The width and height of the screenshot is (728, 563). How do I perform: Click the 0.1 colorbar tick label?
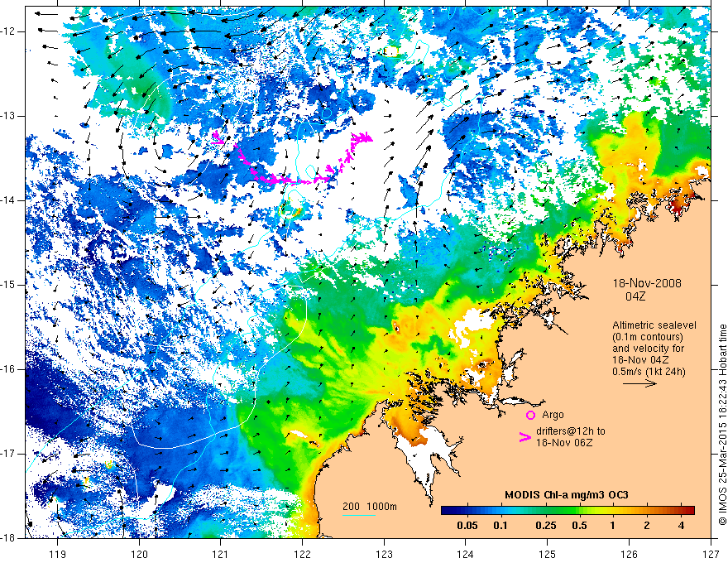click(500, 526)
